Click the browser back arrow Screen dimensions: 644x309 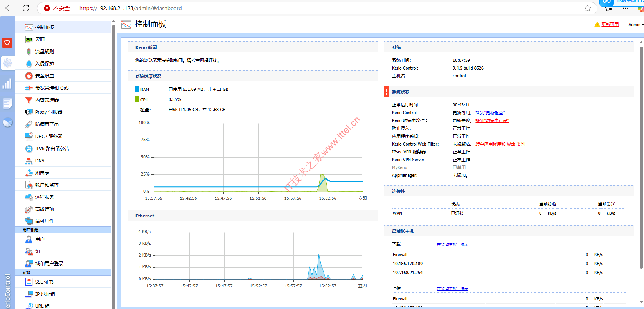9,8
